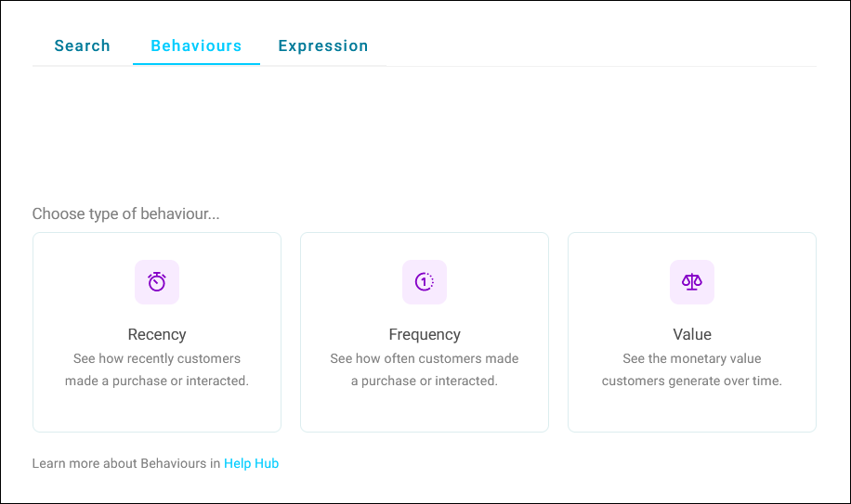Screen dimensions: 851x504
Task: Click empty space at bottom of Value card
Action: [692, 412]
